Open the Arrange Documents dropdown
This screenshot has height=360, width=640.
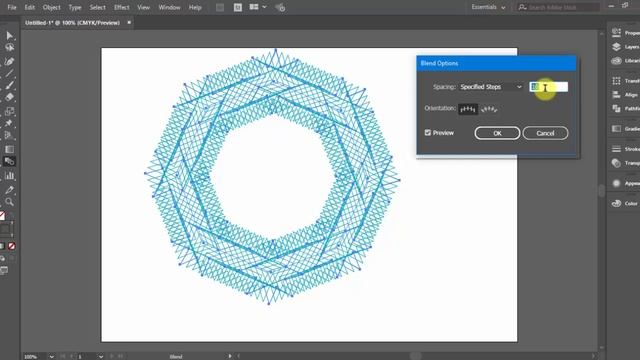point(258,7)
